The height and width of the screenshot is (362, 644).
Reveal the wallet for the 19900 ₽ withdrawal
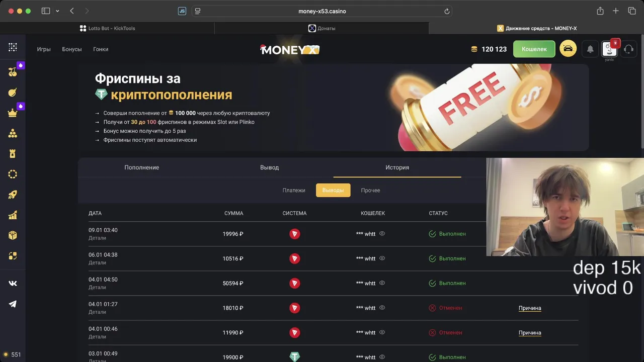(x=382, y=357)
